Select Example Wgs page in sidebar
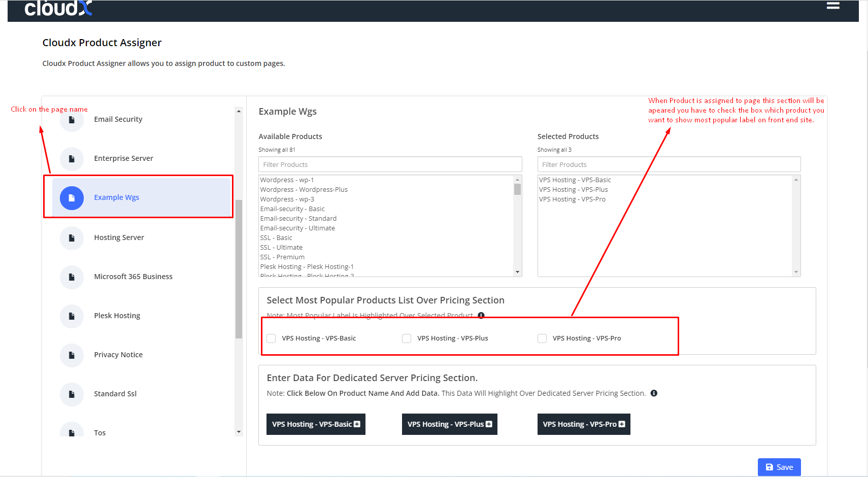 [116, 197]
